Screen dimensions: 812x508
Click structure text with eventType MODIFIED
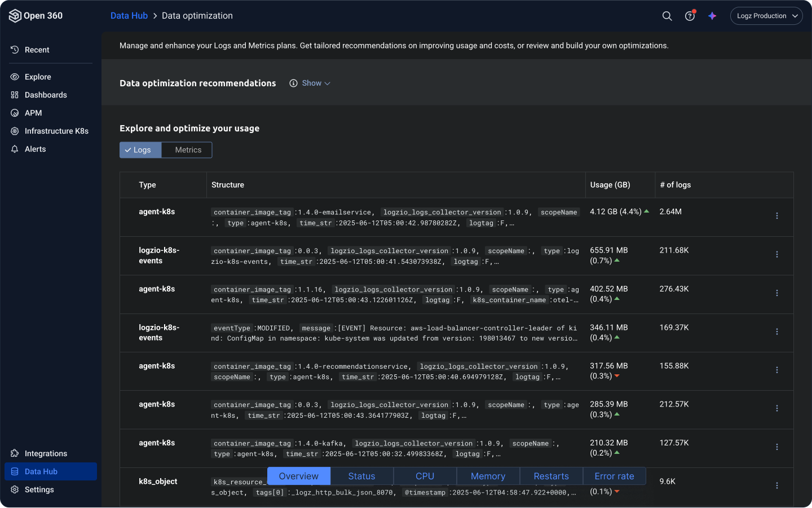pos(394,333)
